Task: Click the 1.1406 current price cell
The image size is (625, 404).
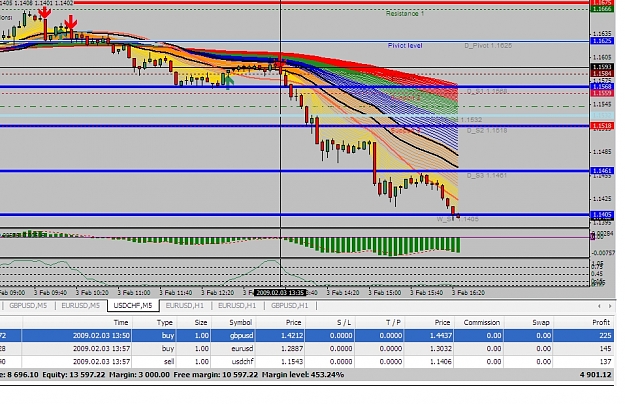Action: click(441, 362)
